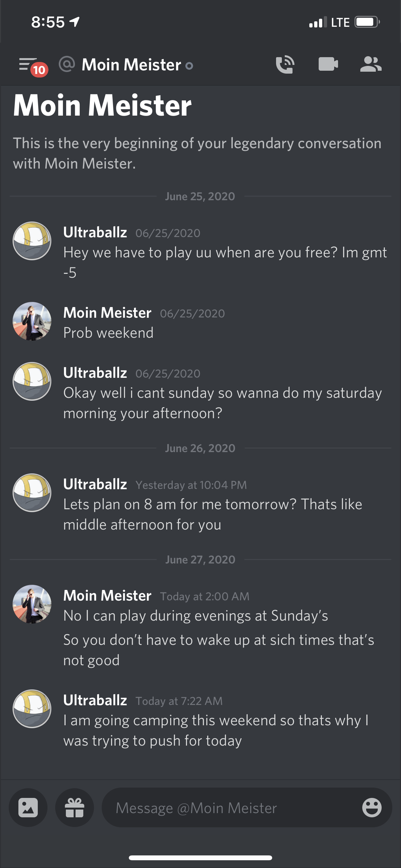Tap Moin Meister username at 2:00 AM

tap(107, 595)
